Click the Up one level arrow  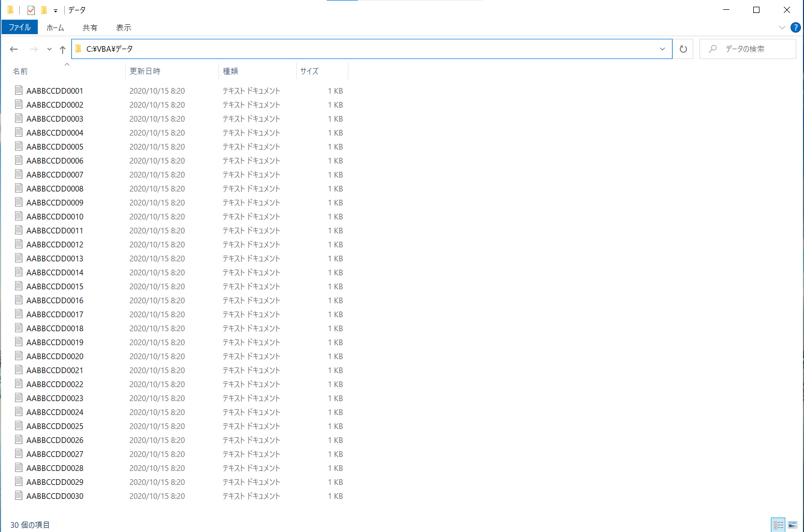[63, 49]
